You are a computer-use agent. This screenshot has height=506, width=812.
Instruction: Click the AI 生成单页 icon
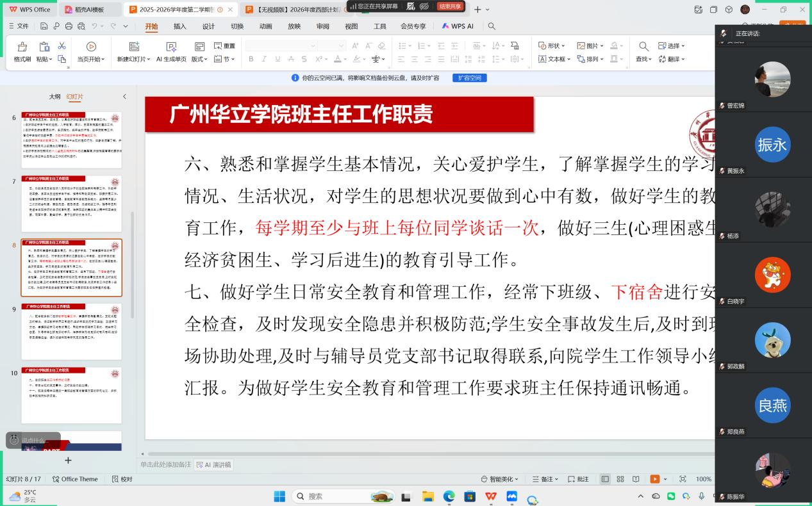[x=171, y=47]
